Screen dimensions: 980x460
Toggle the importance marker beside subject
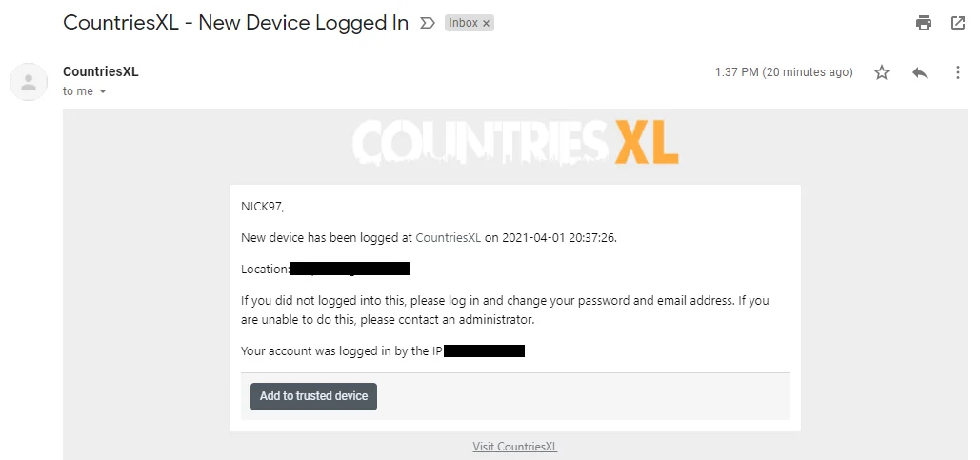click(428, 23)
